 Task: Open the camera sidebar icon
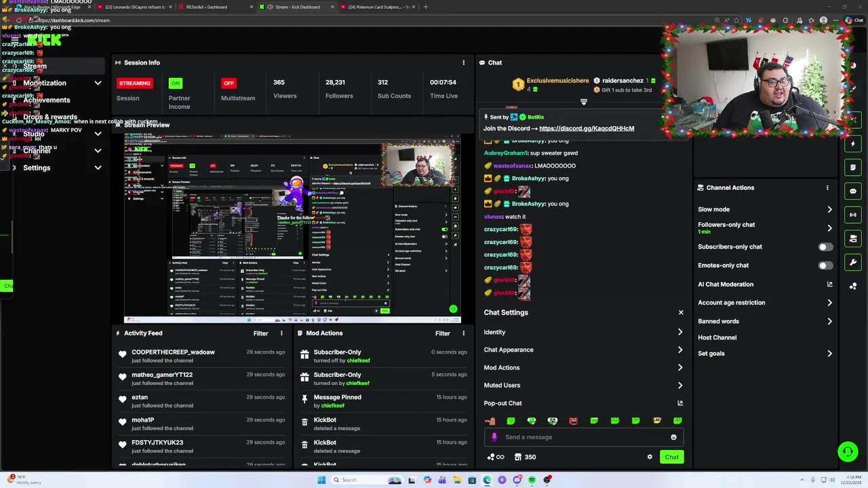853,239
